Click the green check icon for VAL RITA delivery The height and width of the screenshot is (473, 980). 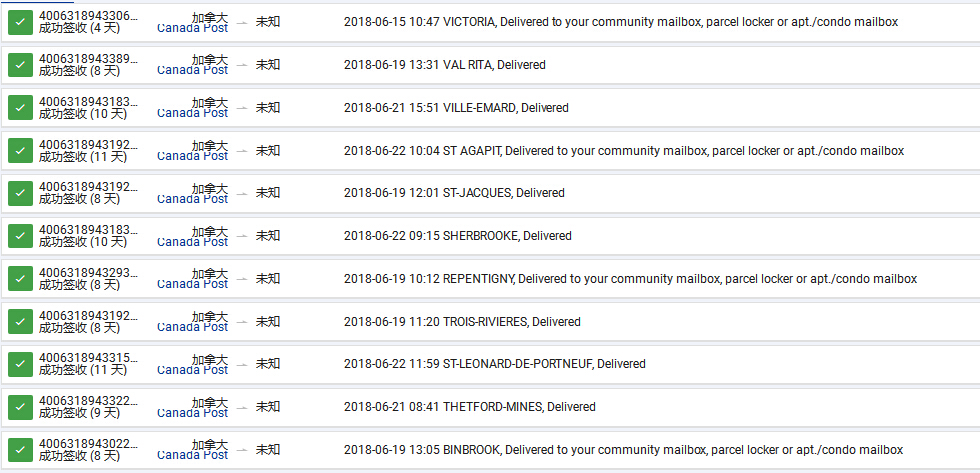point(20,65)
